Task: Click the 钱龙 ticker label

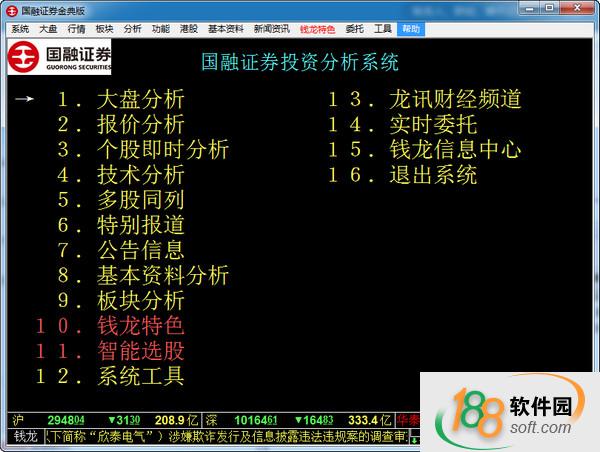Action: coord(25,437)
